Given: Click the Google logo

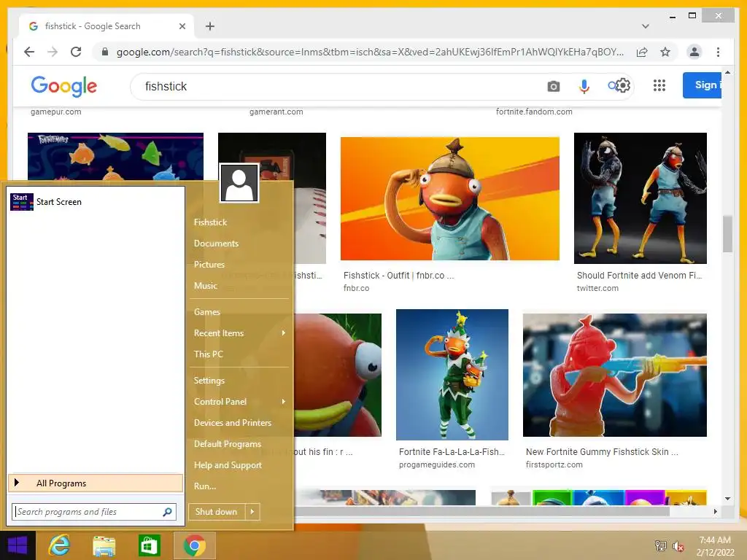Looking at the screenshot, I should 64,86.
